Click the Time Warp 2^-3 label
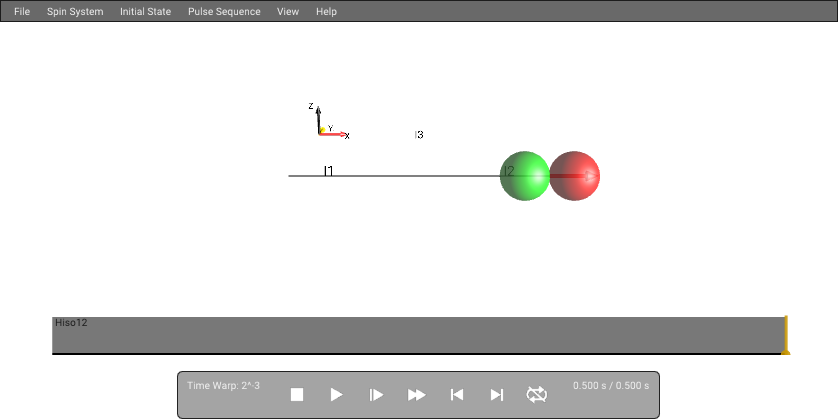 [223, 385]
